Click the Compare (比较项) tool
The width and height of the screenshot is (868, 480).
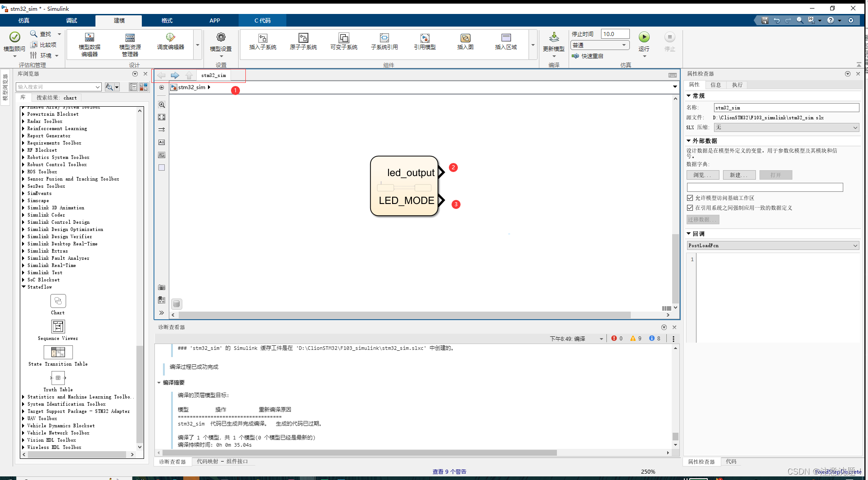click(43, 45)
